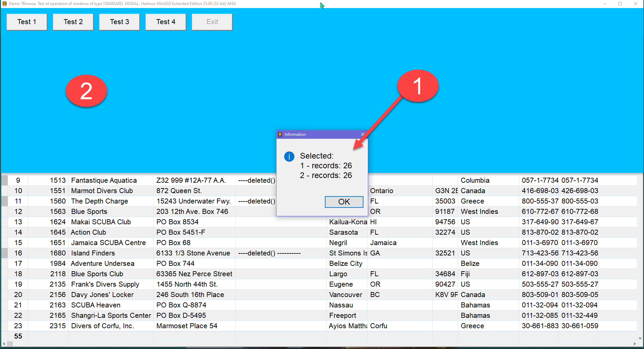Screen dimensions: 644x349
Task: Select the Jamaica SCUBA Centre row
Action: pyautogui.click(x=108, y=243)
